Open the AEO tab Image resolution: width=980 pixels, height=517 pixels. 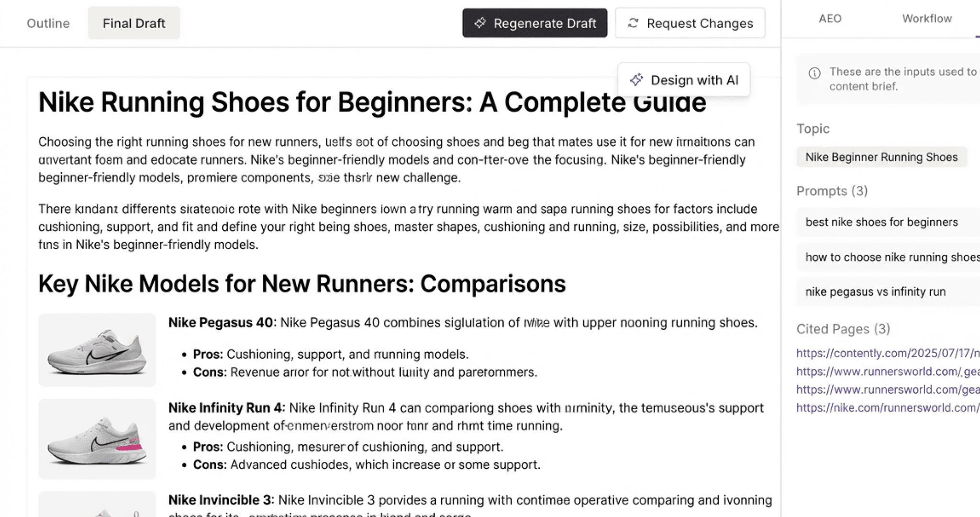click(x=830, y=19)
